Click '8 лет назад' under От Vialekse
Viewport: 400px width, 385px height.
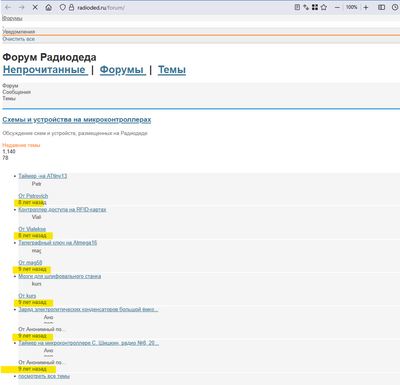[32, 236]
